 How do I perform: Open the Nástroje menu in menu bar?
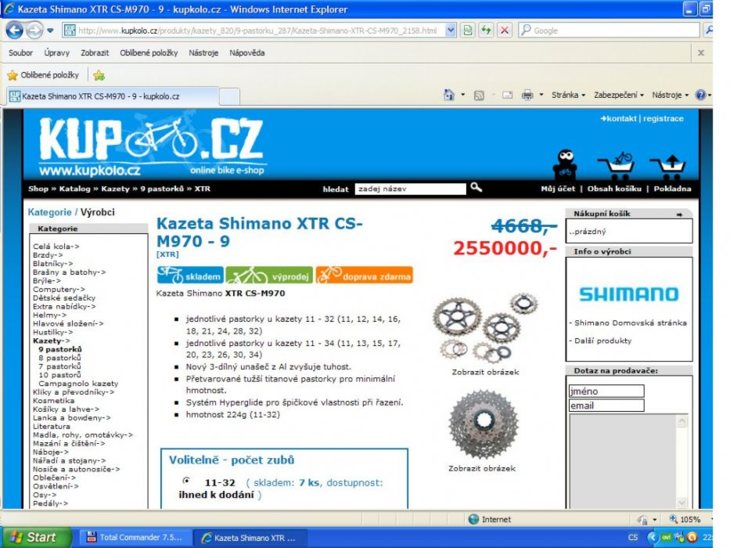click(203, 53)
